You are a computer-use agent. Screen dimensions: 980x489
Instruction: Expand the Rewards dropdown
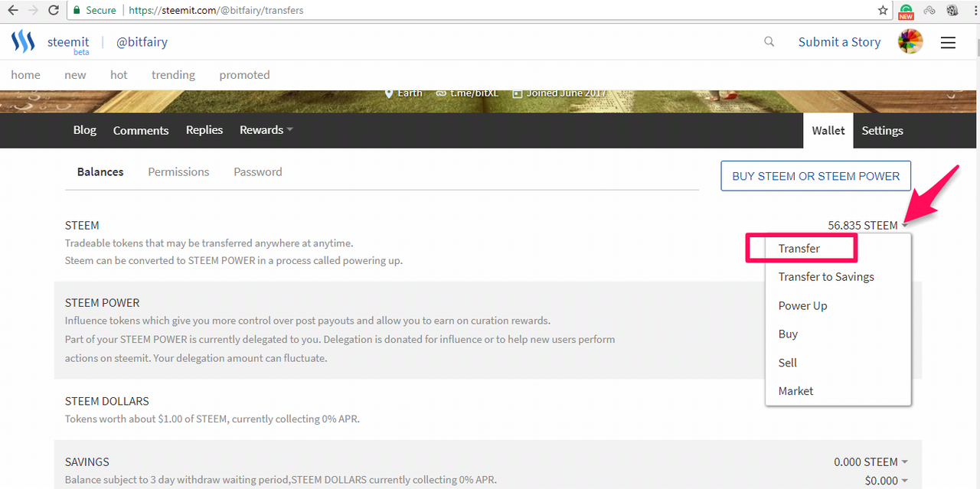[266, 130]
